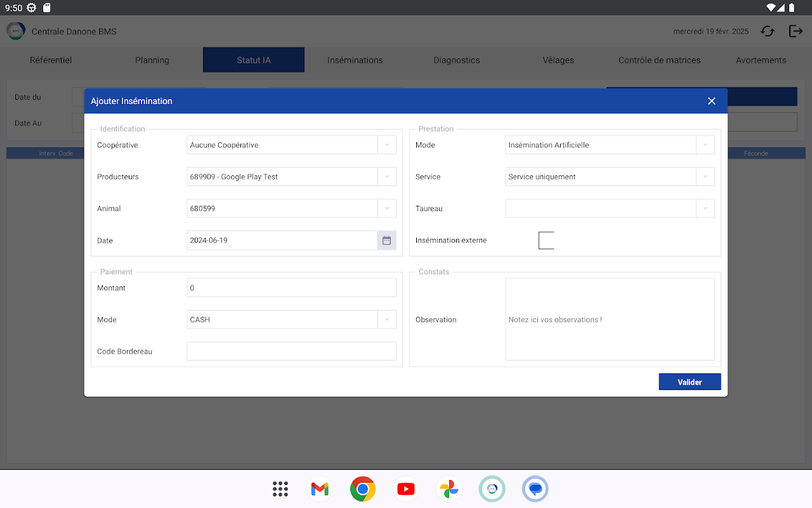Expand the Paiement Mode CASH dropdown arrow

tap(387, 319)
